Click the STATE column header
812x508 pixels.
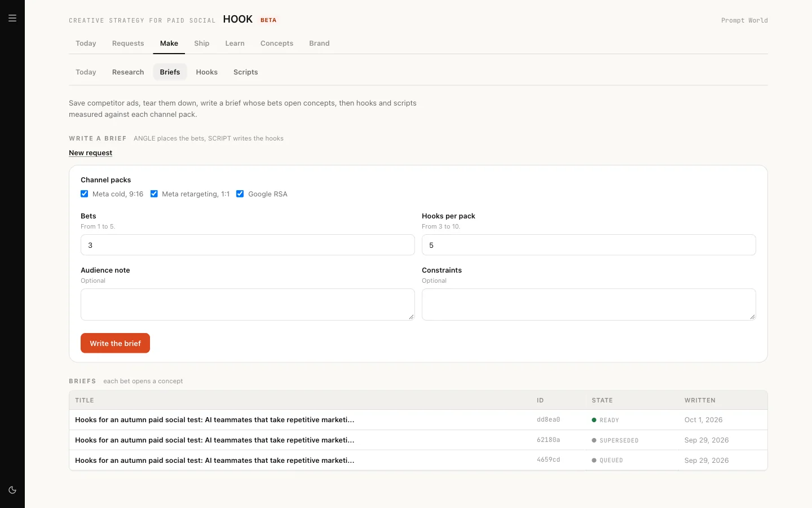602,400
